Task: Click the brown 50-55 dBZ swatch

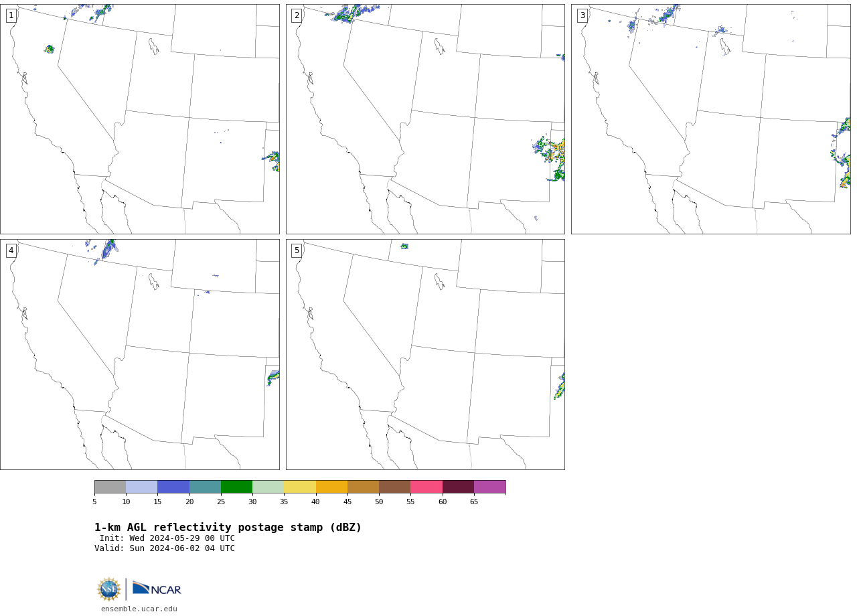Action: point(395,487)
